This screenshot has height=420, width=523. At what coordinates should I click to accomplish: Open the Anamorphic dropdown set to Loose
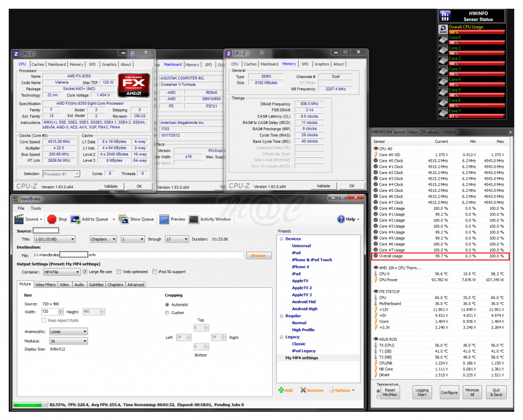tap(68, 331)
